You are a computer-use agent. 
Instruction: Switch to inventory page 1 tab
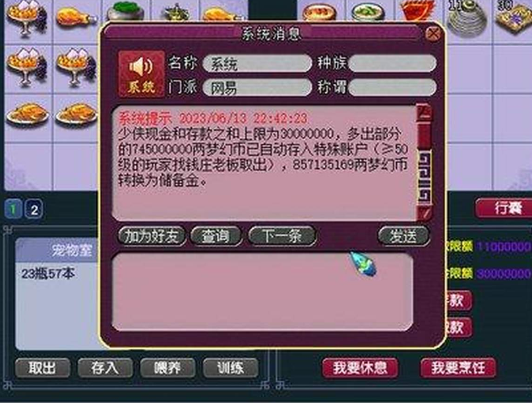click(x=13, y=209)
